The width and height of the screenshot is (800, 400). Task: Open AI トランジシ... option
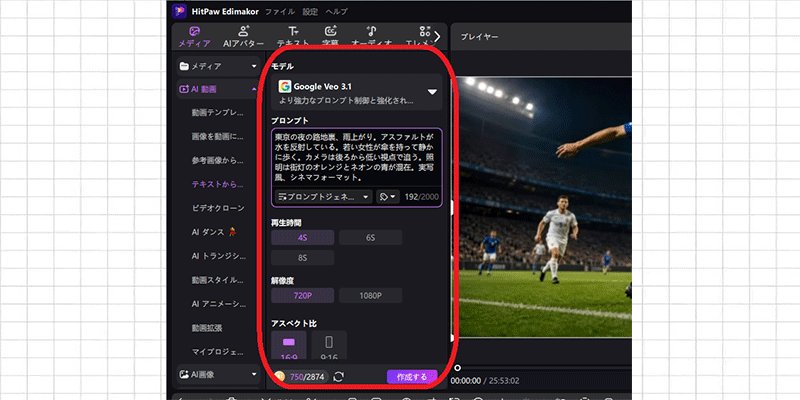coord(218,256)
